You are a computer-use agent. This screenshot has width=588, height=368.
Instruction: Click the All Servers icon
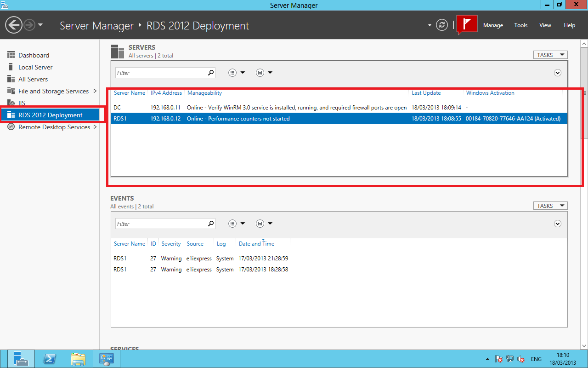[11, 79]
